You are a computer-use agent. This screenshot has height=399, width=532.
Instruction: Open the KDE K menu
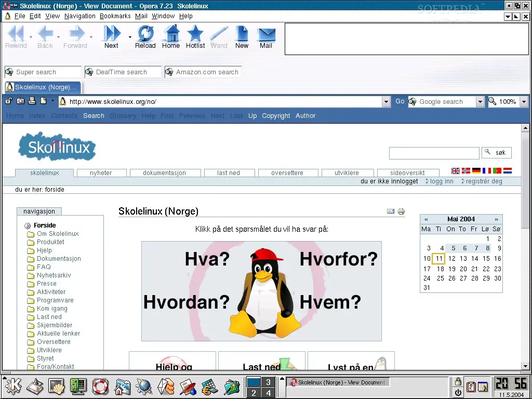pyautogui.click(x=12, y=386)
